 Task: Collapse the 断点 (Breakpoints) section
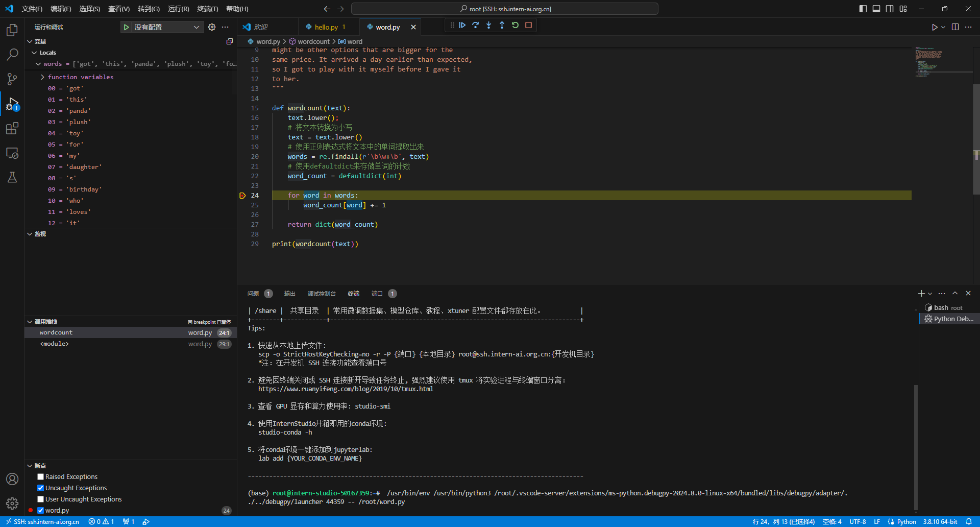coord(30,466)
